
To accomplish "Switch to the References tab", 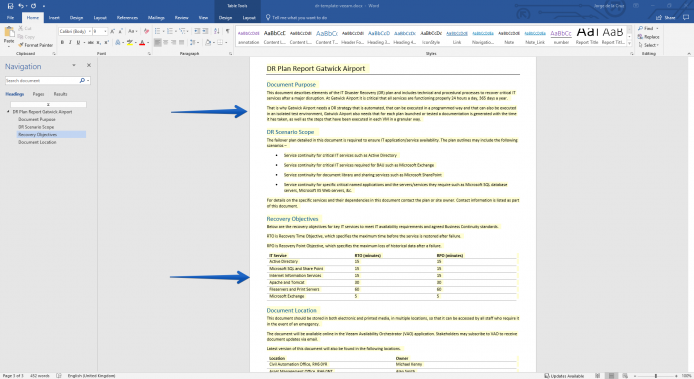I will (x=127, y=18).
